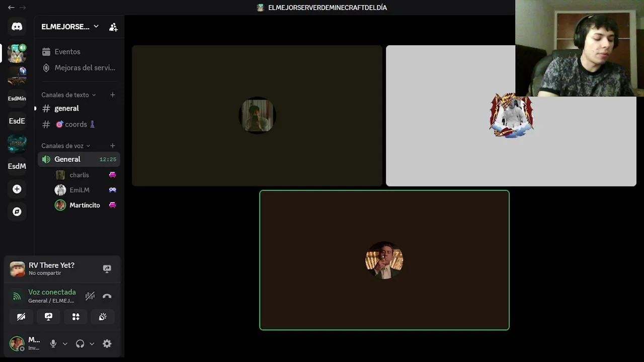The height and width of the screenshot is (362, 644).
Task: Open the coords text channel
Action: click(79, 124)
